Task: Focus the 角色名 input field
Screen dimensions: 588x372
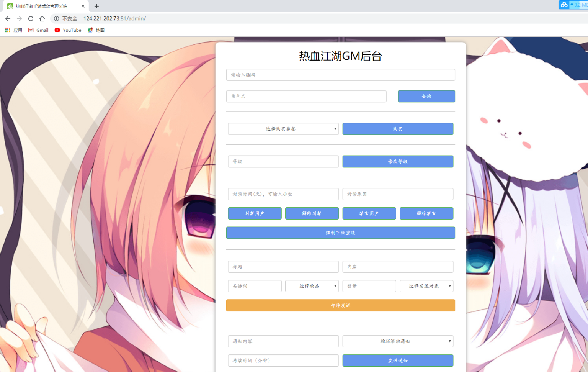Action: pyautogui.click(x=306, y=96)
